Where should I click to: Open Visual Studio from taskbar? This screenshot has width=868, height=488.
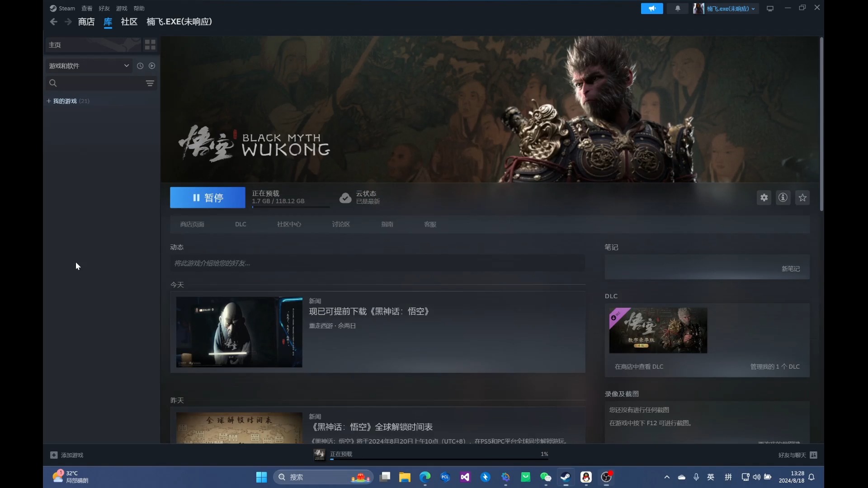click(465, 477)
